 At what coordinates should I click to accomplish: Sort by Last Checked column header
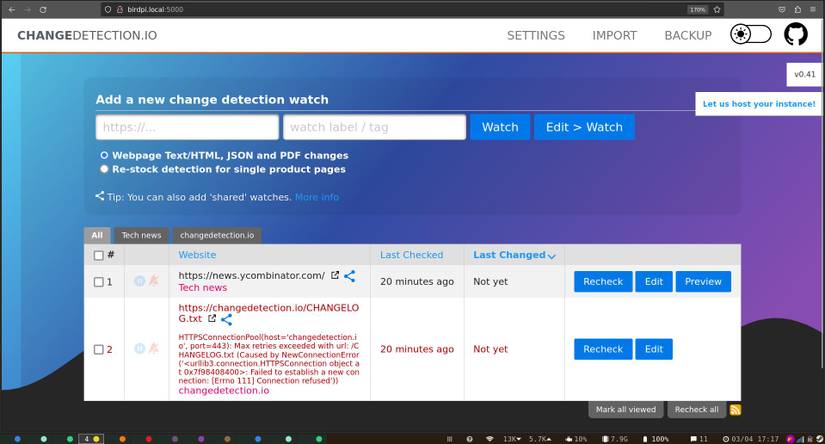point(411,255)
